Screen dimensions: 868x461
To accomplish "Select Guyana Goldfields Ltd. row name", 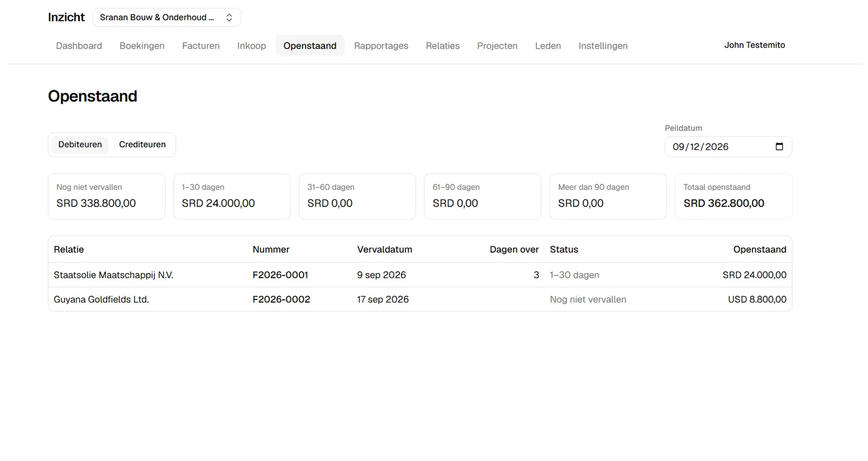I will [101, 299].
